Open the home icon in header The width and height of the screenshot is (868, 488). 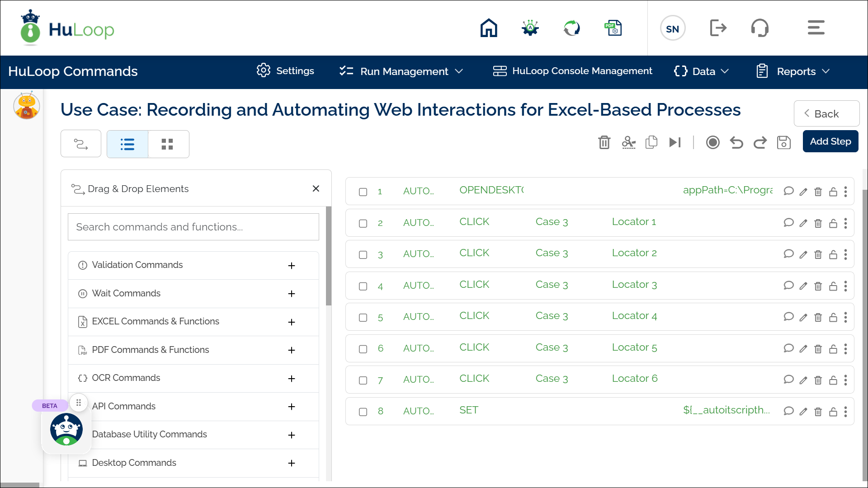(x=488, y=28)
